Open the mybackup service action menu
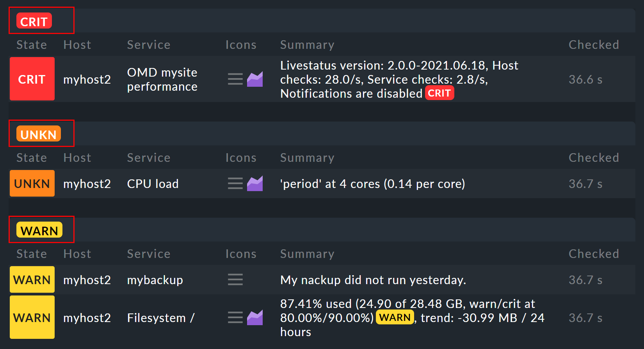The height and width of the screenshot is (349, 644). click(x=235, y=280)
